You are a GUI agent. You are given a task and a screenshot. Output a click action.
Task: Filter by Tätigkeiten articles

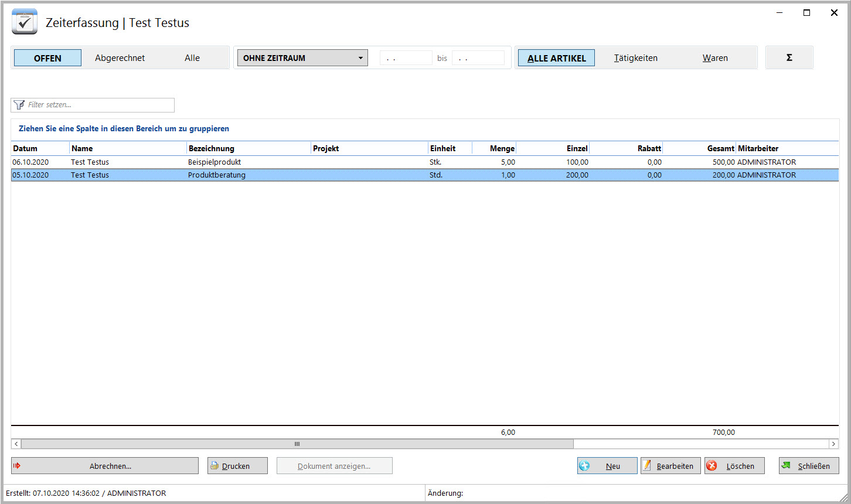point(635,58)
